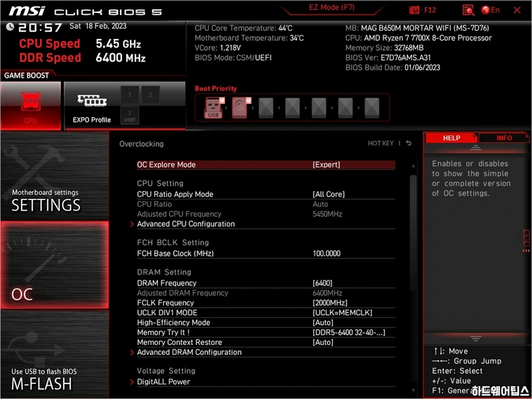Click scrollbar down arrow in settings list
The height and width of the screenshot is (399, 532).
[x=413, y=391]
